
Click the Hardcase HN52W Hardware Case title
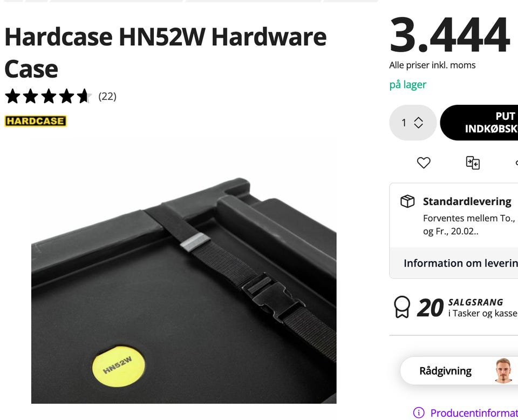coord(166,52)
